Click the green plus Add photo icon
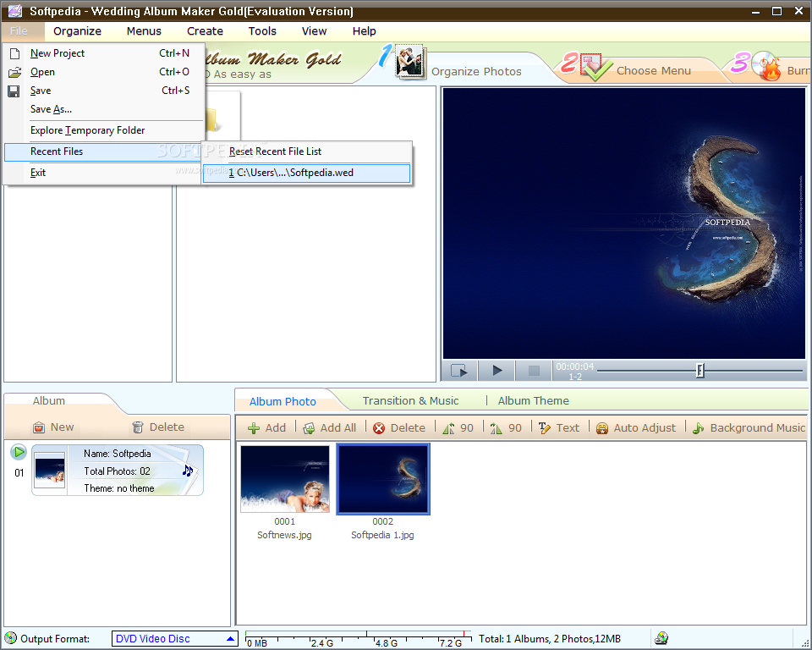812x650 pixels. point(254,428)
